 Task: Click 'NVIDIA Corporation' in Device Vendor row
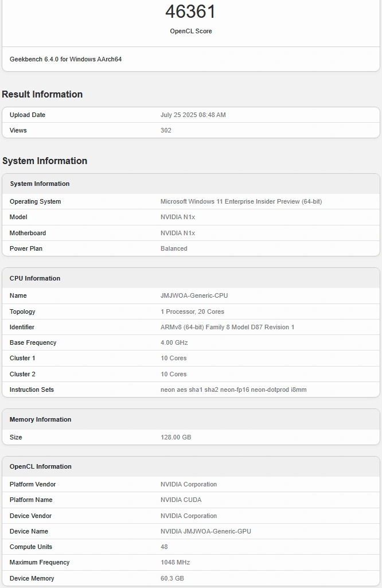tap(189, 516)
